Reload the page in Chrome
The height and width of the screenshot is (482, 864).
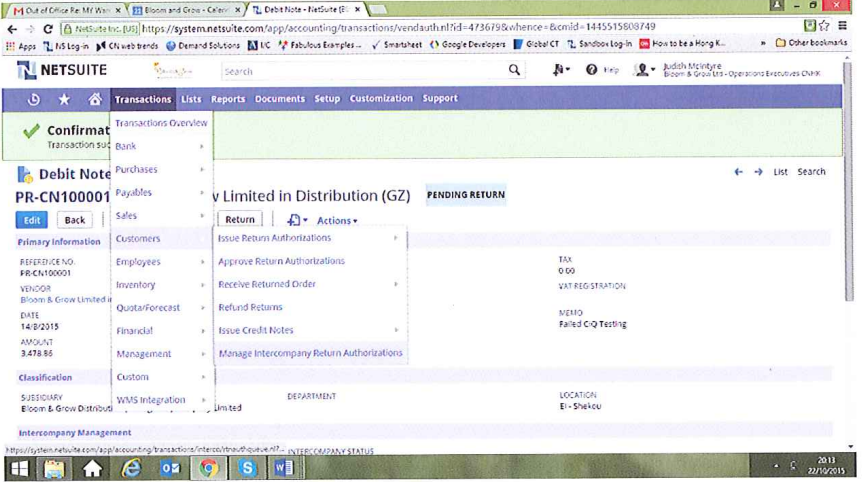[x=48, y=29]
